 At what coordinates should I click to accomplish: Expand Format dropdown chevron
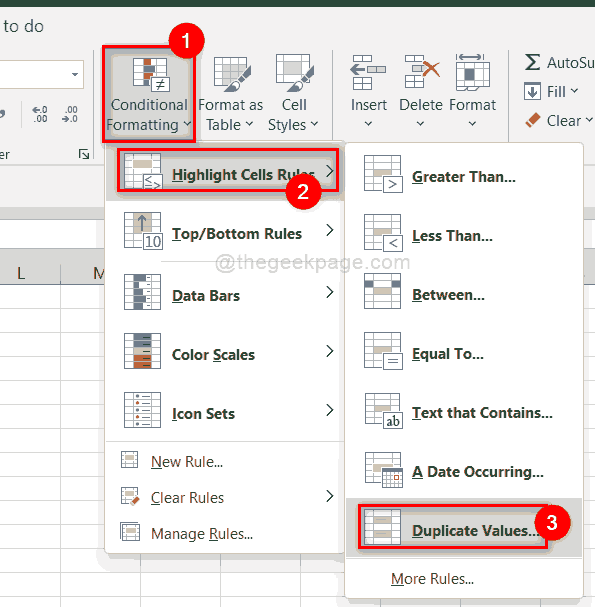pos(472,123)
